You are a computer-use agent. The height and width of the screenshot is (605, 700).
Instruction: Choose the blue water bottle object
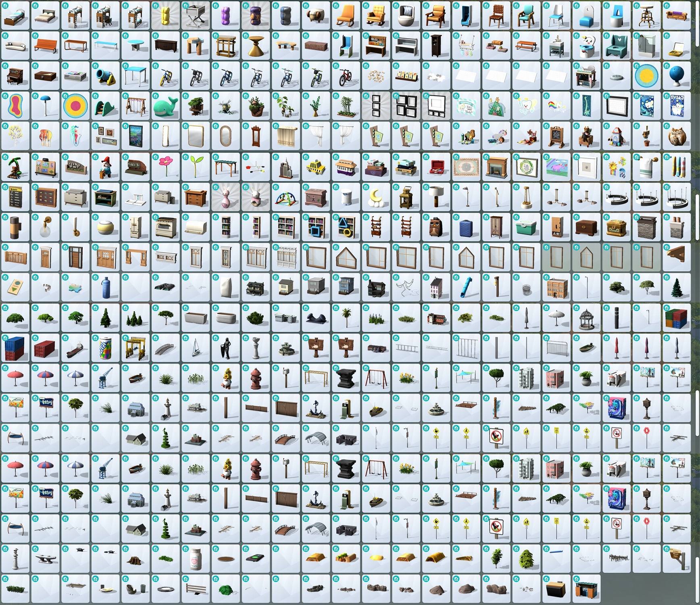coord(106,287)
